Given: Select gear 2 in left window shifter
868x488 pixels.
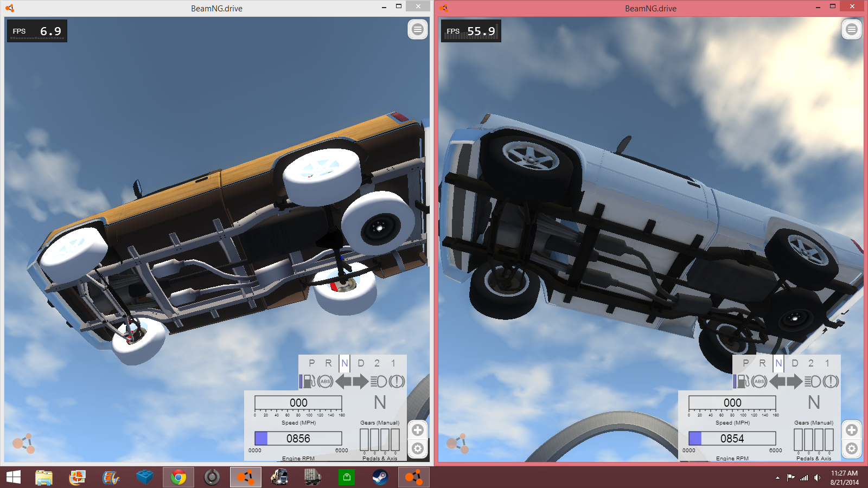Looking at the screenshot, I should (377, 363).
